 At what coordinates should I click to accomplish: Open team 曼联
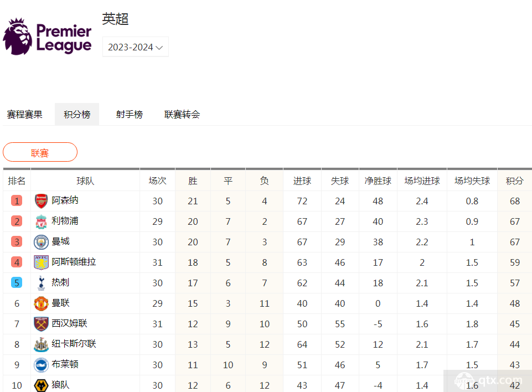click(60, 303)
